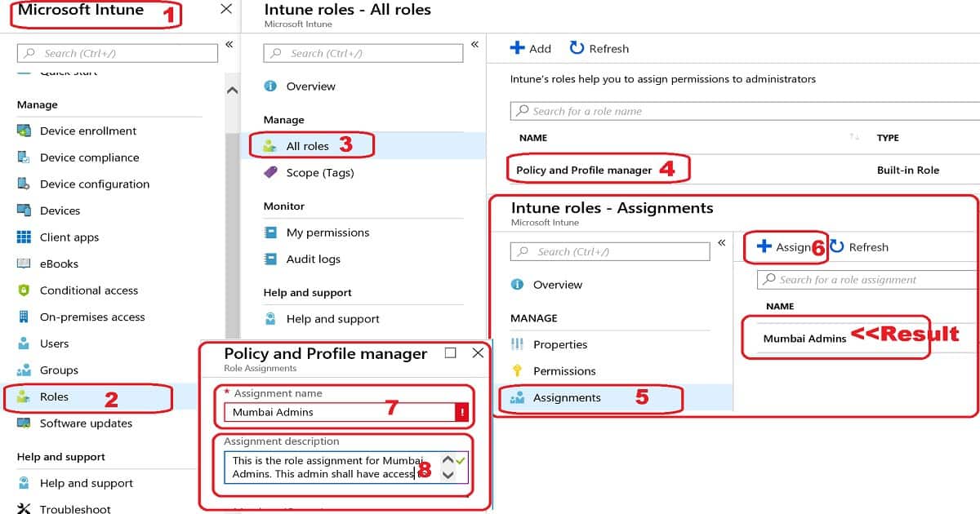Click Assign to create a role assignment
The height and width of the screenshot is (514, 980).
click(x=785, y=246)
